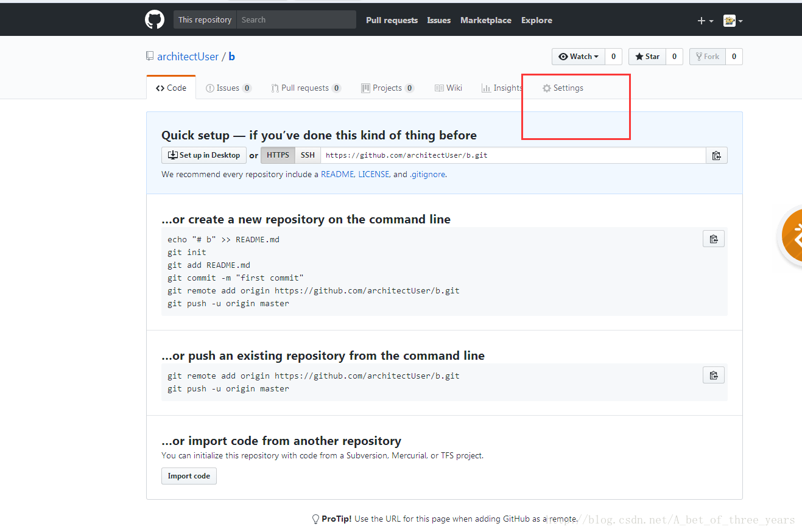Switch to the Projects tab
Image resolution: width=802 pixels, height=532 pixels.
(x=387, y=88)
